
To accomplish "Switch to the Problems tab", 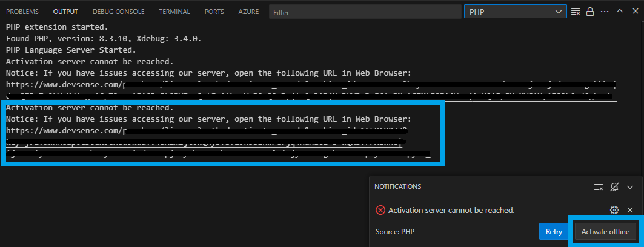I will [x=22, y=12].
